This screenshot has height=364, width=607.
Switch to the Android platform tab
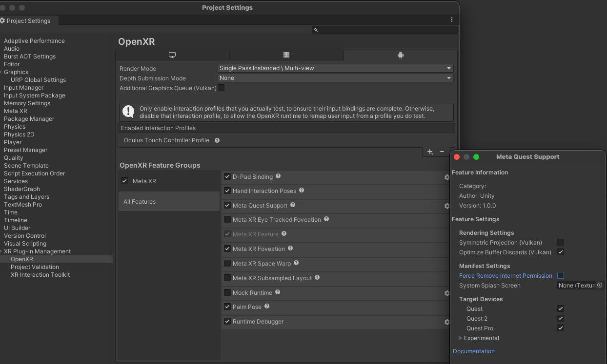pyautogui.click(x=401, y=55)
